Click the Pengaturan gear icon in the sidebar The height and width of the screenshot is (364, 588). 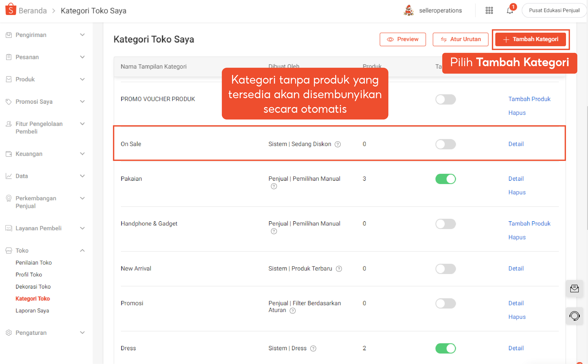[x=9, y=333]
